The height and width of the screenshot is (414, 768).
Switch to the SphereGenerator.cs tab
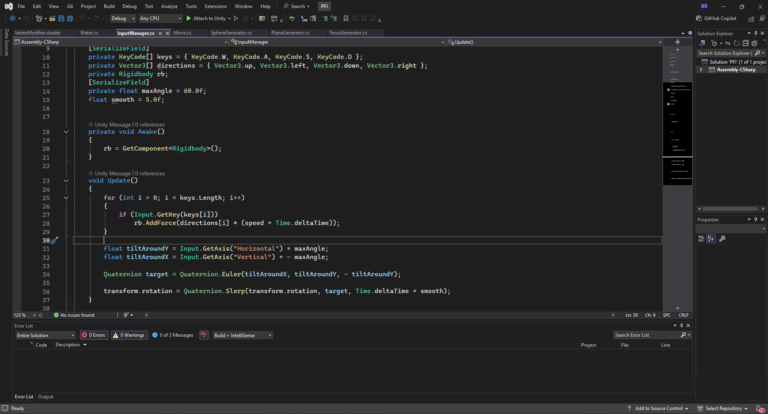tap(231, 33)
